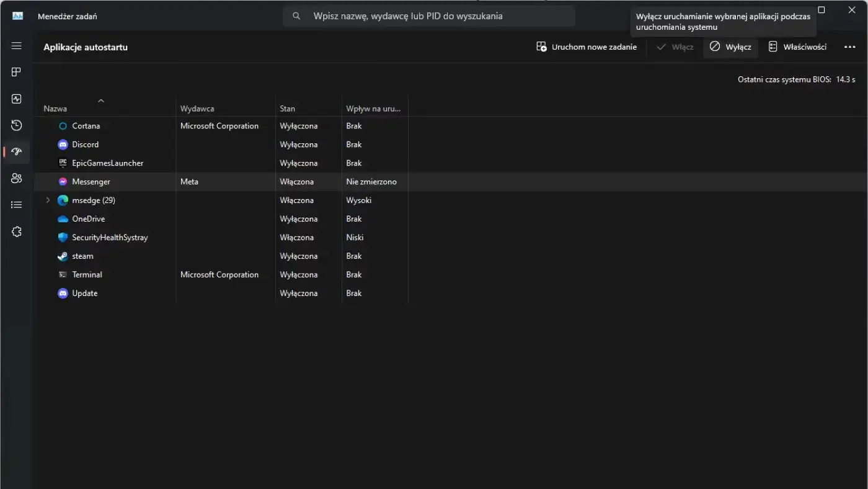Sort by the Wpływ na uru... column
Viewport: 868px width, 489px height.
point(373,109)
